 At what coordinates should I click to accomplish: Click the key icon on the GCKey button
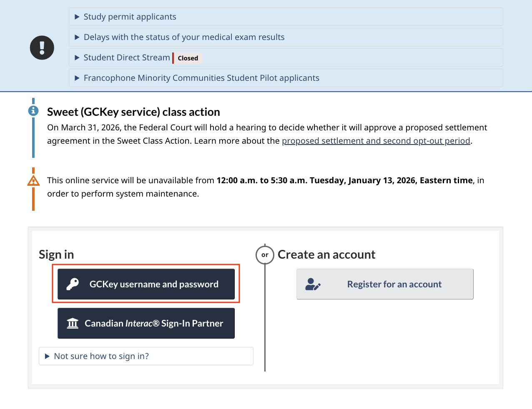[x=73, y=284]
